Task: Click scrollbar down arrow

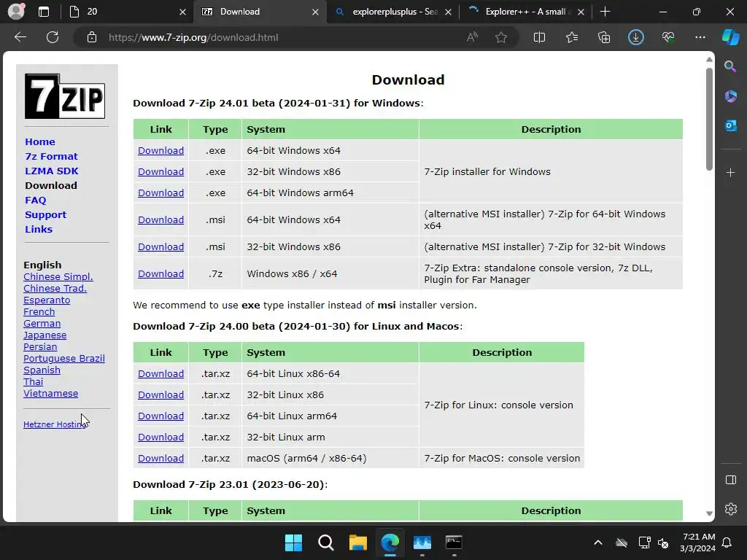Action: tap(709, 513)
